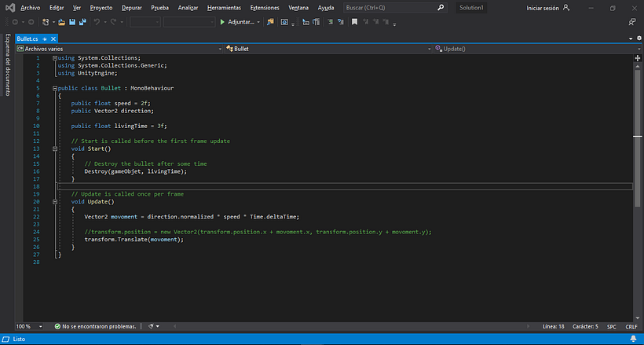This screenshot has height=345, width=644.
Task: Click the open file folder icon
Action: point(61,22)
